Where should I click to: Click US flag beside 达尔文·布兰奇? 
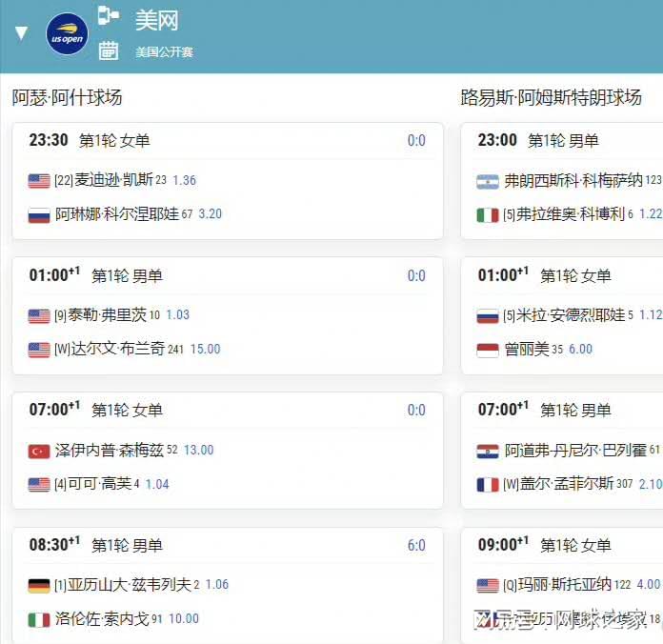pyautogui.click(x=39, y=350)
